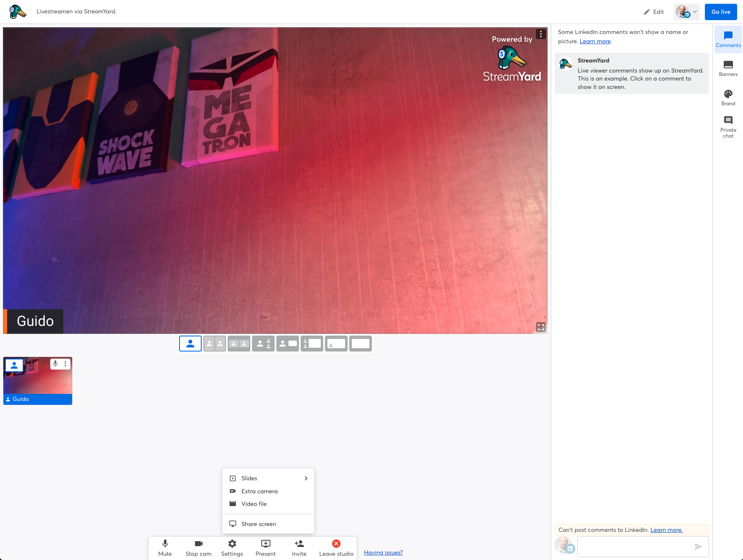The height and width of the screenshot is (560, 743).
Task: Stop your camera
Action: coord(198,547)
